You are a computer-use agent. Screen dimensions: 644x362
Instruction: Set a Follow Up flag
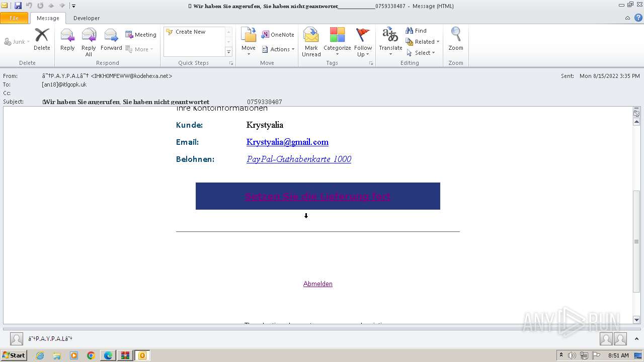point(363,42)
